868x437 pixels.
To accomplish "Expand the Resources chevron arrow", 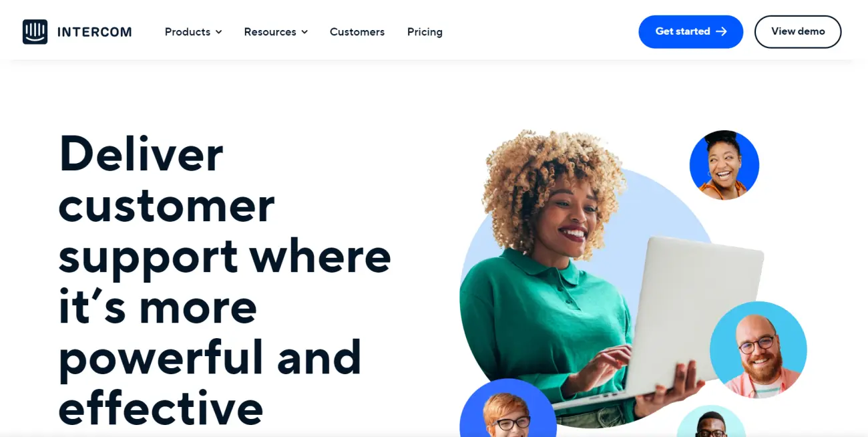I will (304, 32).
